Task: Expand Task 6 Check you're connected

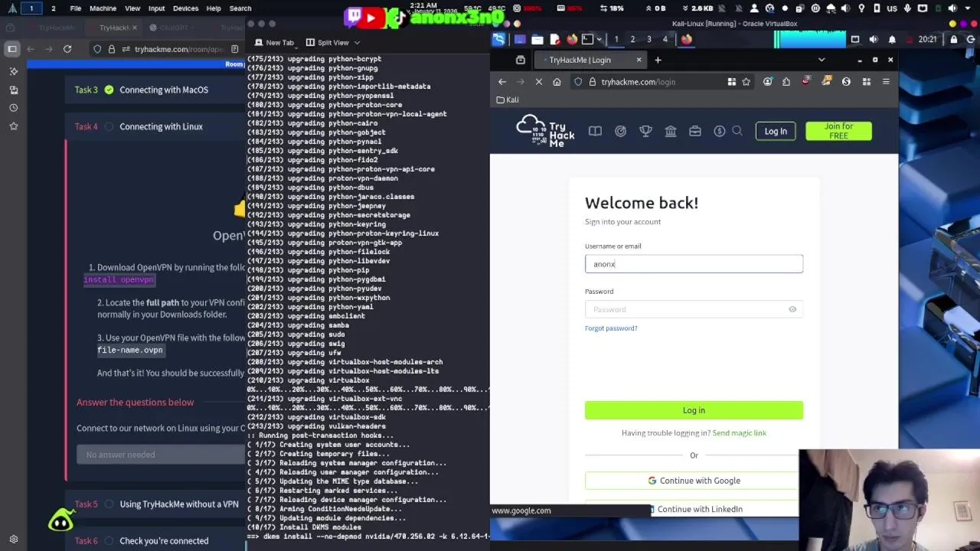Action: click(155, 540)
